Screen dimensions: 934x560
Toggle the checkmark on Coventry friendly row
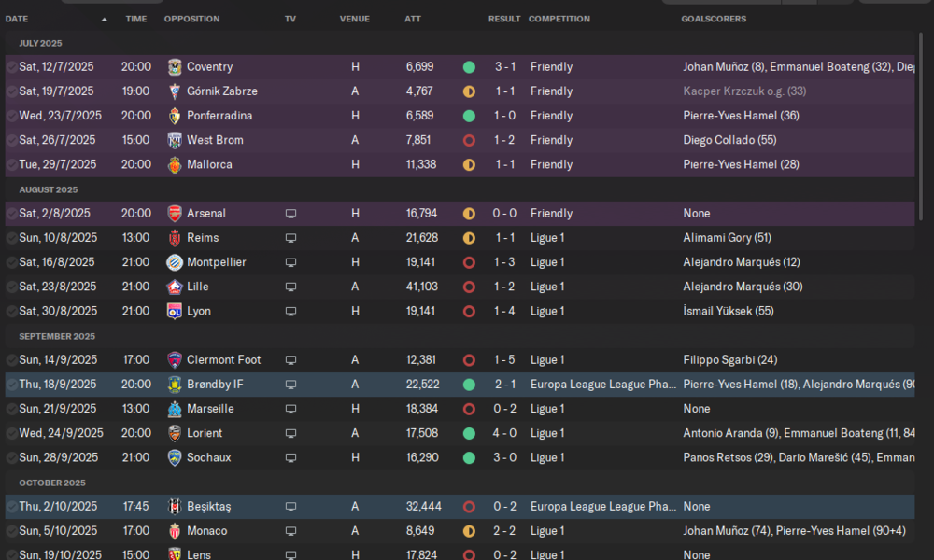(x=11, y=67)
